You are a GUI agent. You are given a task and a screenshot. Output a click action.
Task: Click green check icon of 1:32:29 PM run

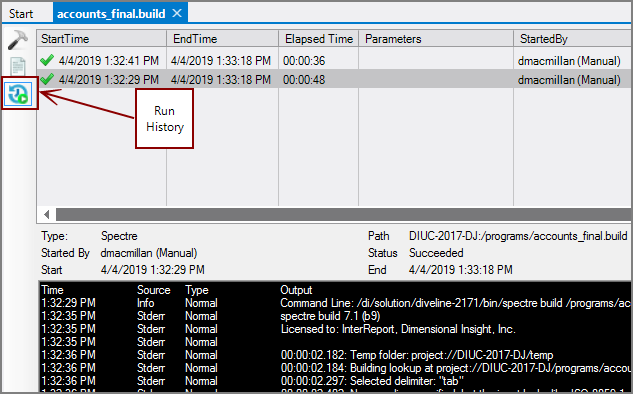47,79
